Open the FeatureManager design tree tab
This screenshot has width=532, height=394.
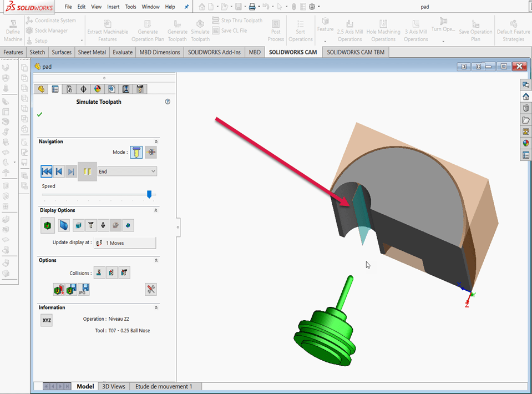(41, 89)
